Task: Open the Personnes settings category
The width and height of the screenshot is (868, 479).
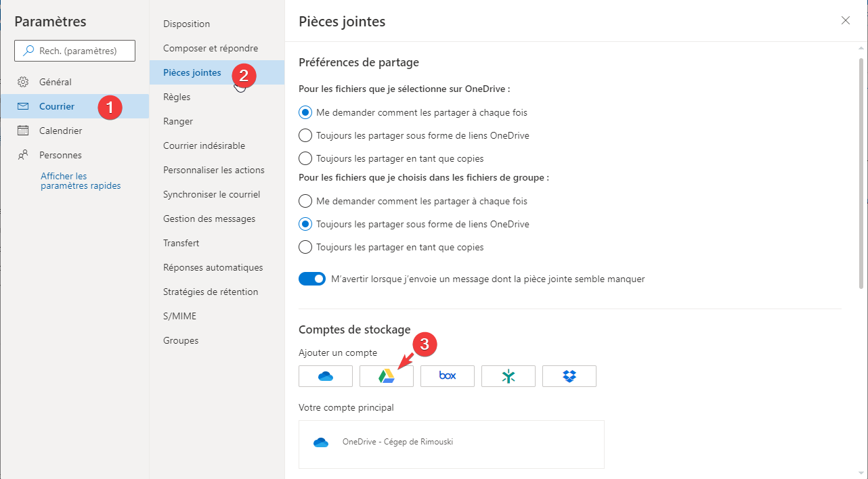Action: point(74,155)
